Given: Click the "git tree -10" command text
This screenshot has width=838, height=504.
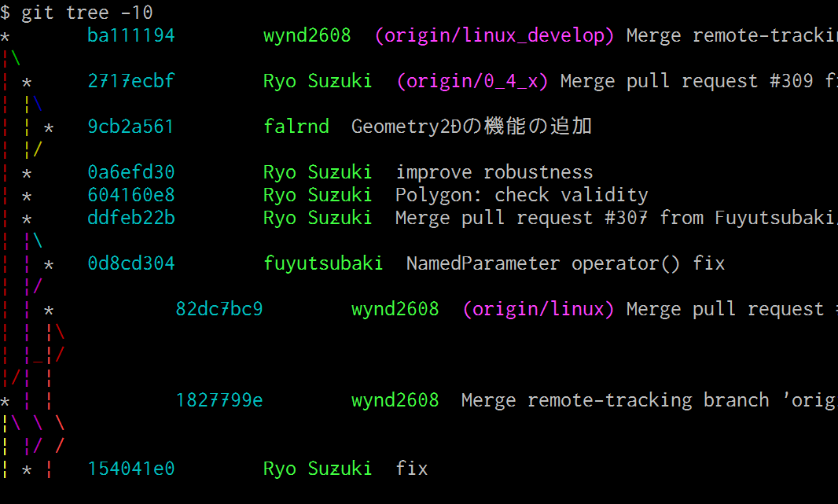Looking at the screenshot, I should (x=86, y=13).
